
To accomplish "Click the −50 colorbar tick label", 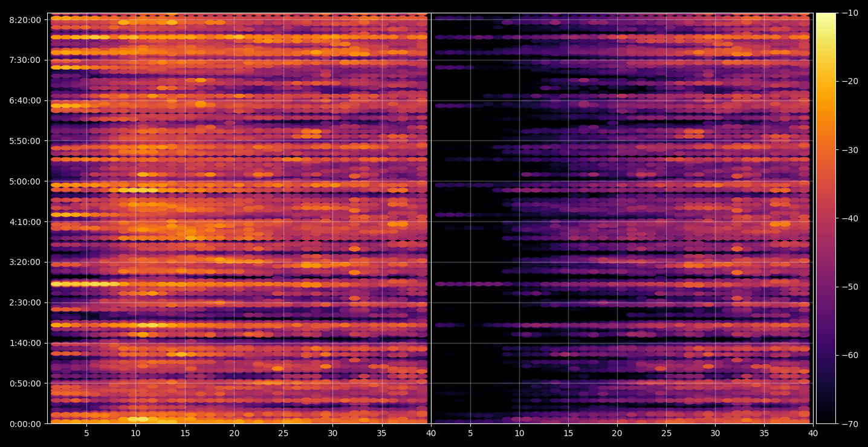I will pyautogui.click(x=849, y=286).
